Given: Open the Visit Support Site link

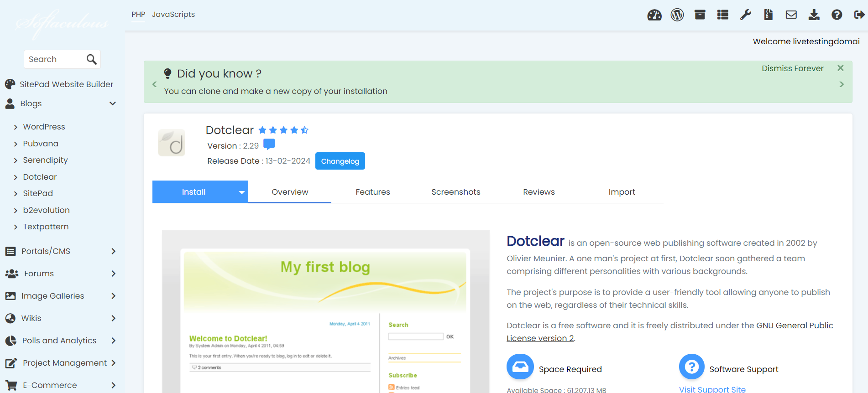Looking at the screenshot, I should click(x=712, y=389).
